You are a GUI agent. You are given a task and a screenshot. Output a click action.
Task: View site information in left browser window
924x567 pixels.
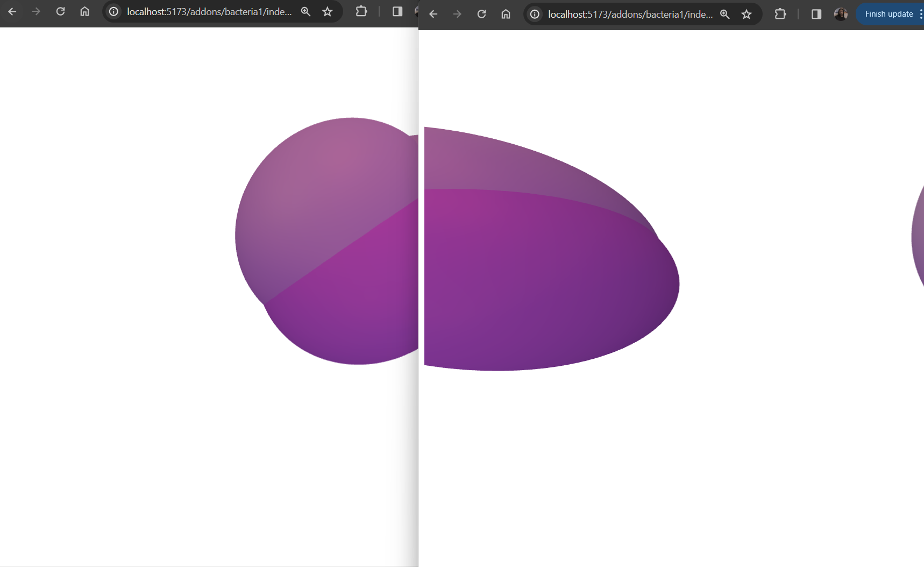pos(113,11)
